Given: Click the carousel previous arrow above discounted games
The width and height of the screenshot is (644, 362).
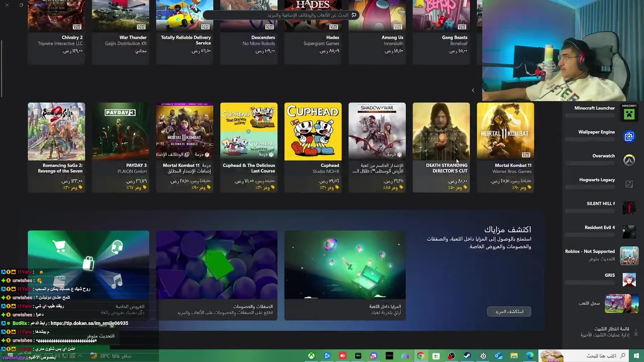Looking at the screenshot, I should 473,90.
